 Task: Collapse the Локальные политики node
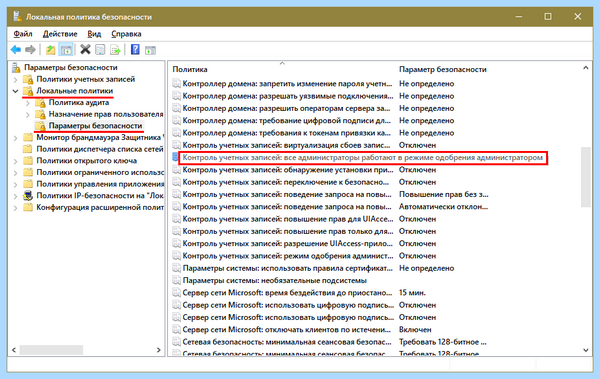pyautogui.click(x=15, y=91)
